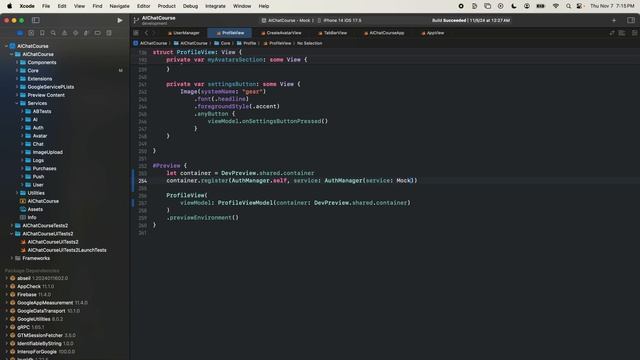Open the Apple menu

[9, 6]
